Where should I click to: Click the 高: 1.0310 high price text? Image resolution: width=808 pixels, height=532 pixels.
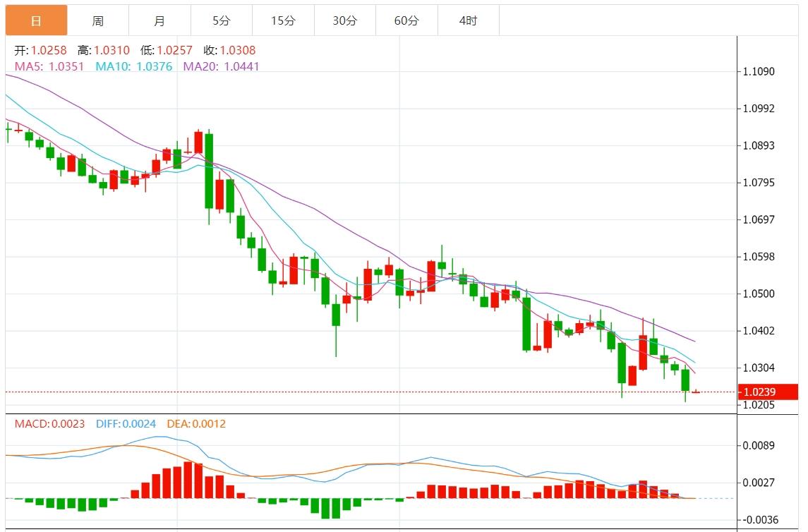(104, 50)
